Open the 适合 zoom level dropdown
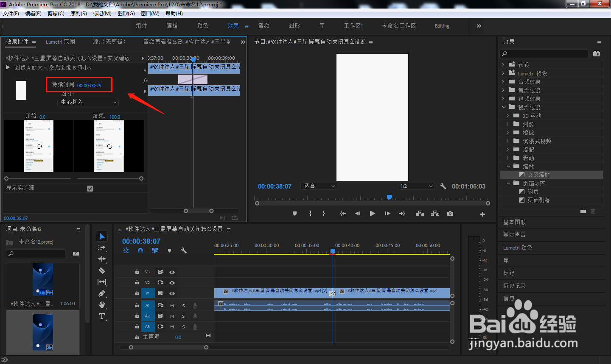 (x=319, y=186)
